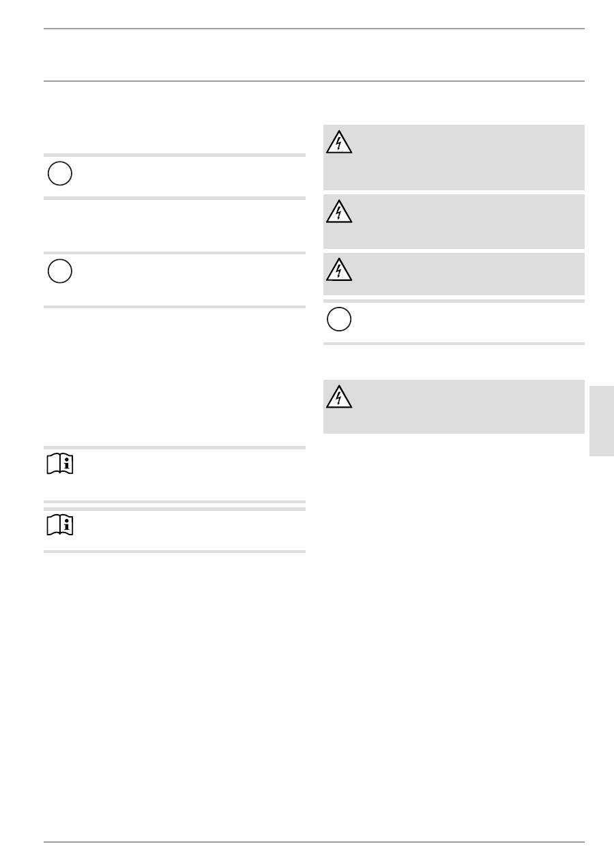Open the lower book-shaped information icon
Image resolution: width=614 pixels, height=868 pixels.
pos(60,524)
